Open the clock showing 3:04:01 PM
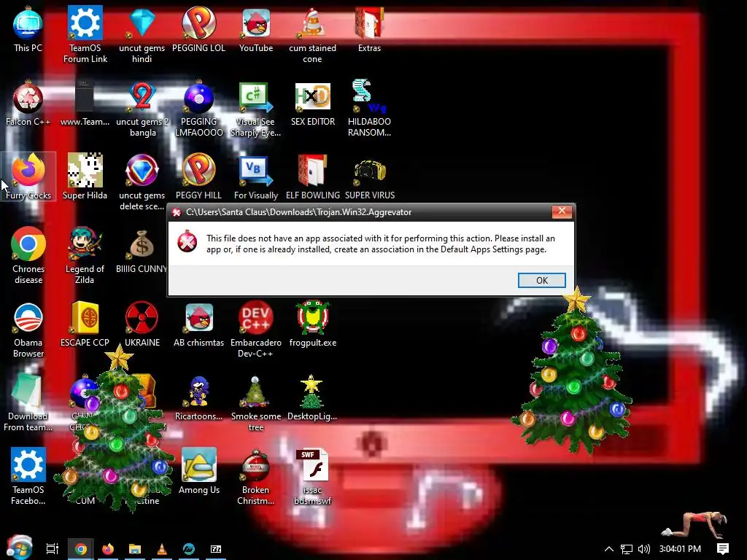 680,549
